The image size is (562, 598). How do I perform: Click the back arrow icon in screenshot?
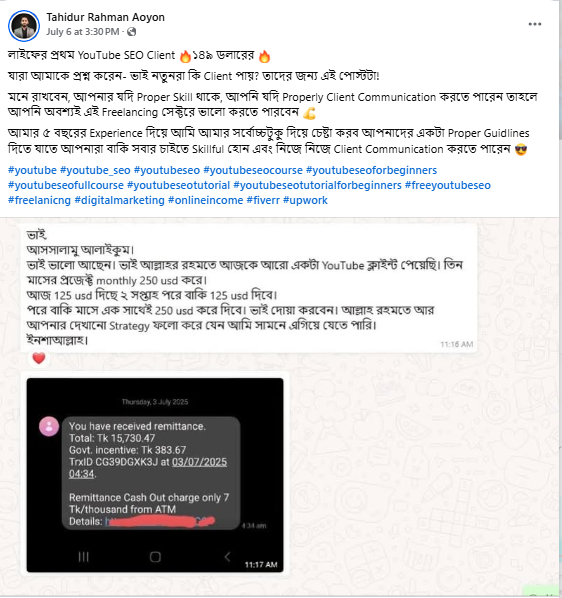point(227,557)
